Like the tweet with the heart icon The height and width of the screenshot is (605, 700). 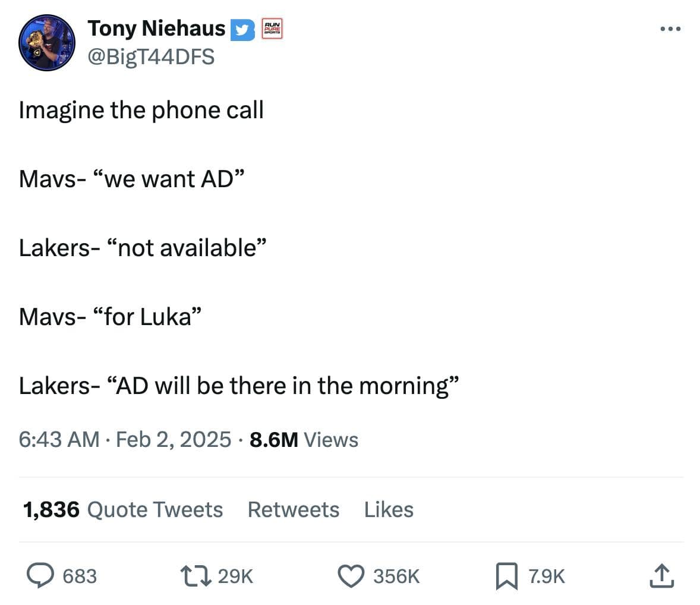pos(352,575)
